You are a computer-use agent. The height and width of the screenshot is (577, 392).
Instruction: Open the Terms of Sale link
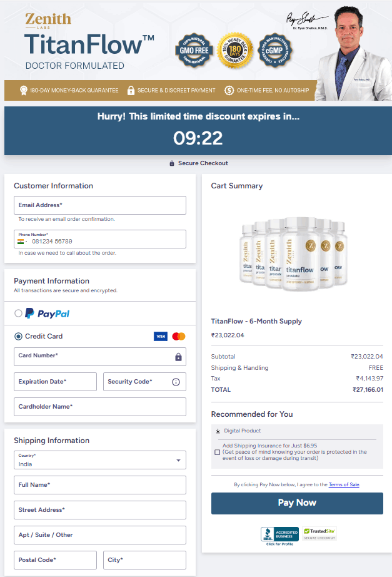344,484
